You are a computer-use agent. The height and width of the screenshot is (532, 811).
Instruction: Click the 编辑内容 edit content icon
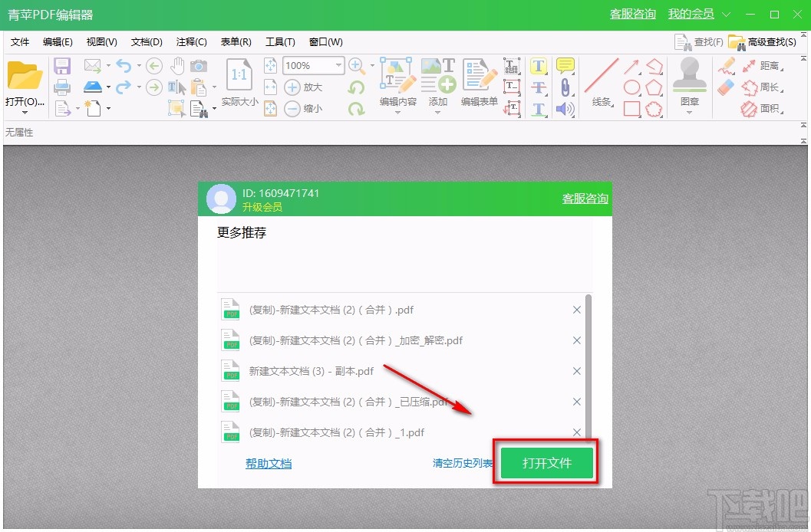397,76
